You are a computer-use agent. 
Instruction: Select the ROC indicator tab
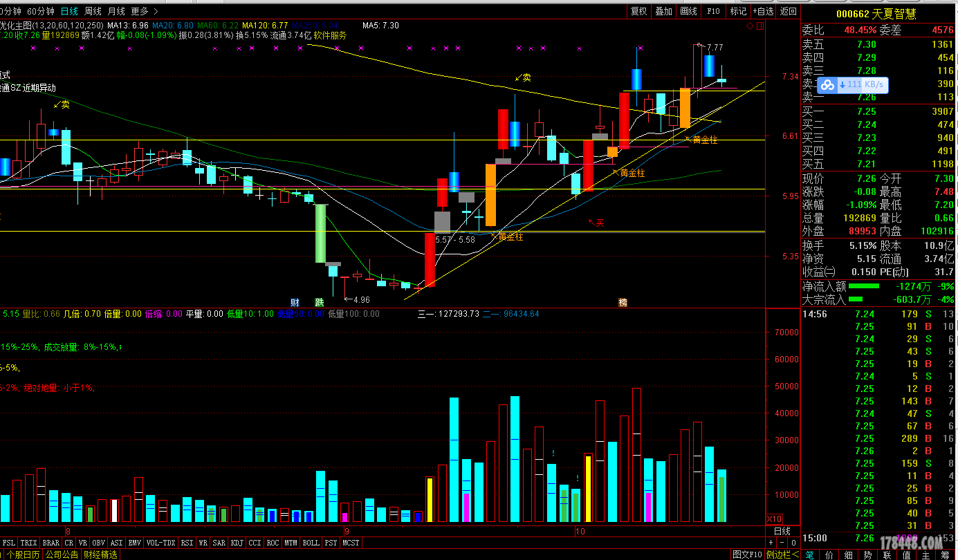pos(273,543)
